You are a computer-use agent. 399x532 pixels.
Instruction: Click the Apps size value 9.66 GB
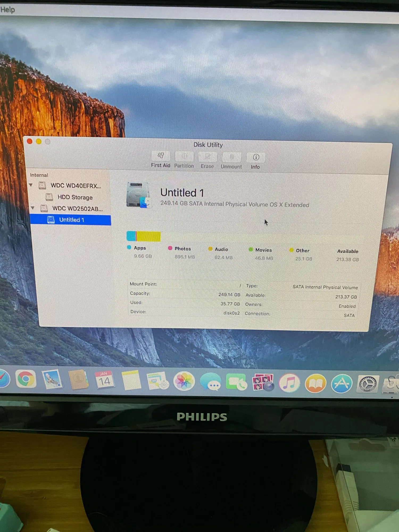pyautogui.click(x=143, y=256)
